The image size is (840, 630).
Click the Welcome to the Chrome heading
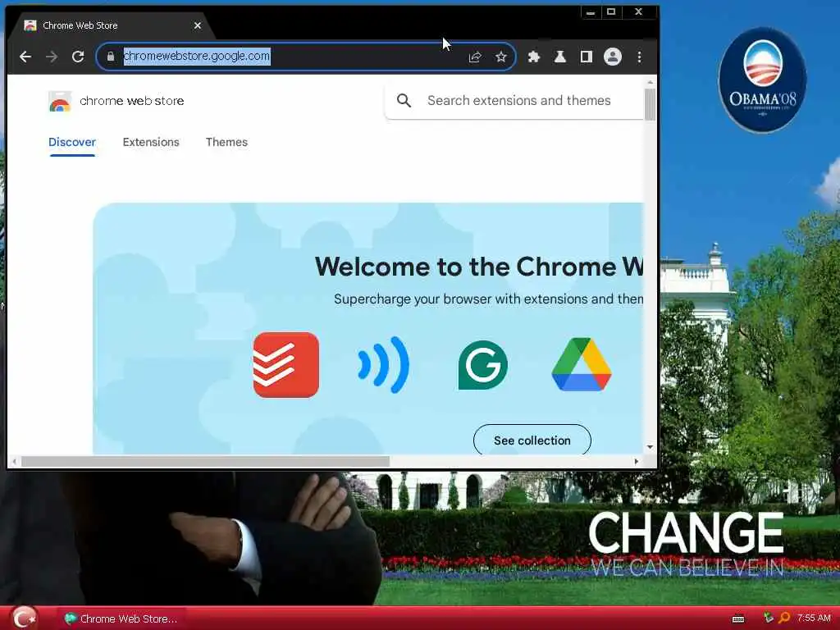pyautogui.click(x=479, y=267)
